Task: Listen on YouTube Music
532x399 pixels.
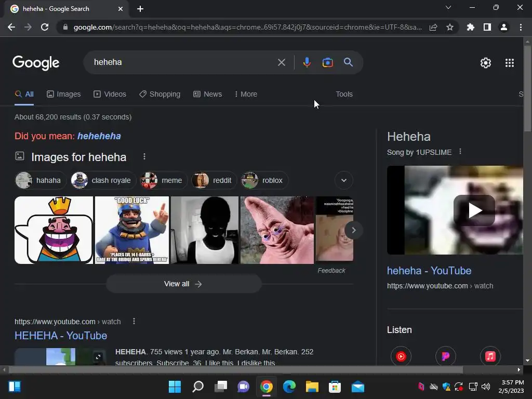Action: 401,356
